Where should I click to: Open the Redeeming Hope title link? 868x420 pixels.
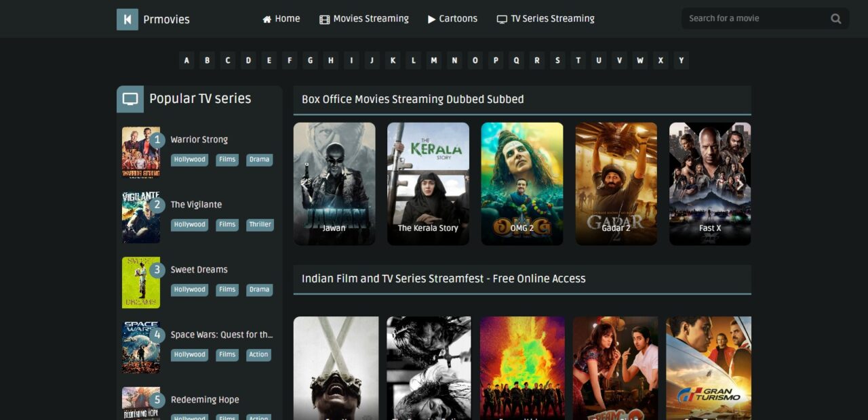[205, 400]
